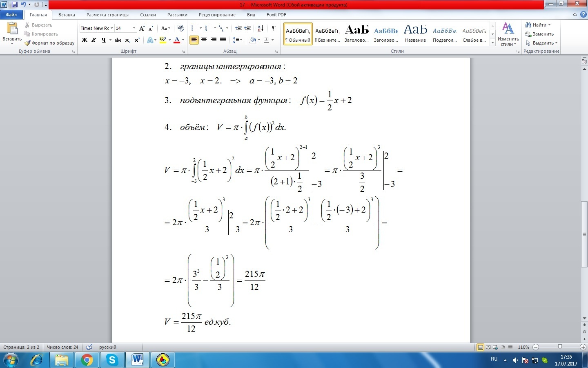Viewport: 588px width, 368px height.
Task: Toggle italic (К) formatting
Action: point(94,40)
